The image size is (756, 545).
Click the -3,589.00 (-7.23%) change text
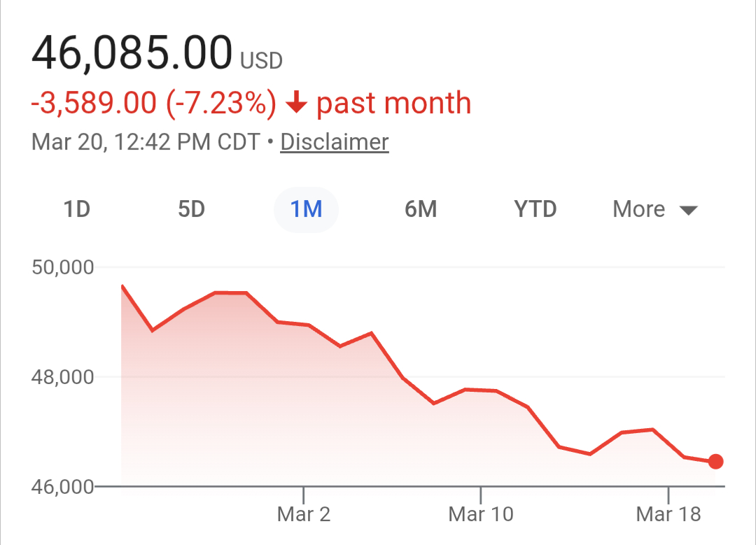(153, 104)
